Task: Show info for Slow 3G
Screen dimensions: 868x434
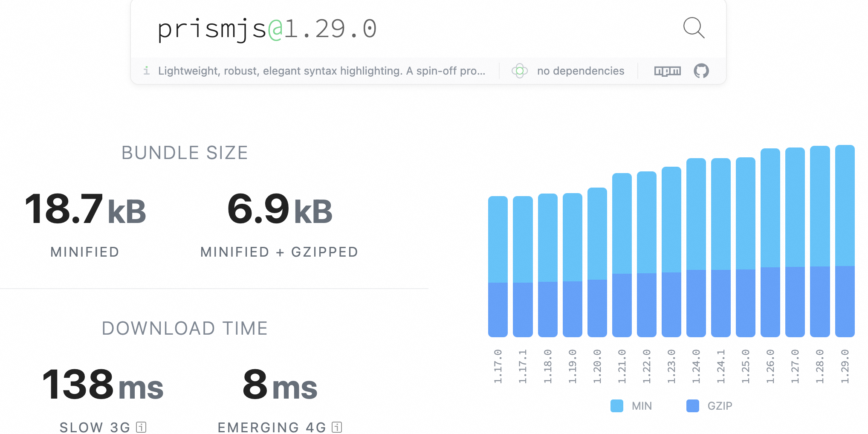Action: (141, 427)
